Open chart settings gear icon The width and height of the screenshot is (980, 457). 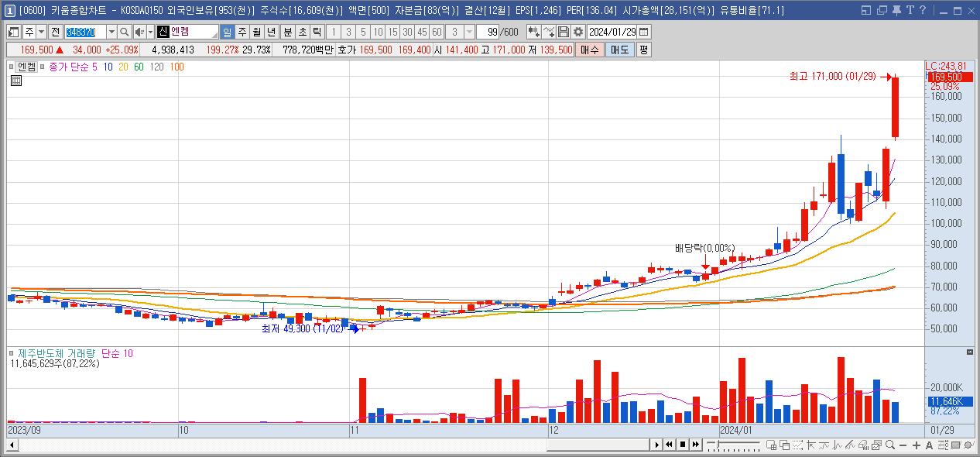[x=577, y=32]
